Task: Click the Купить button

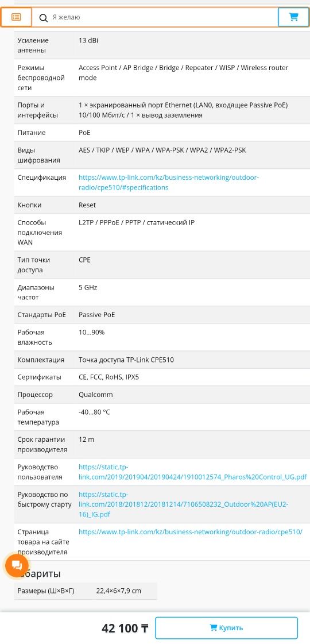Action: [226, 628]
